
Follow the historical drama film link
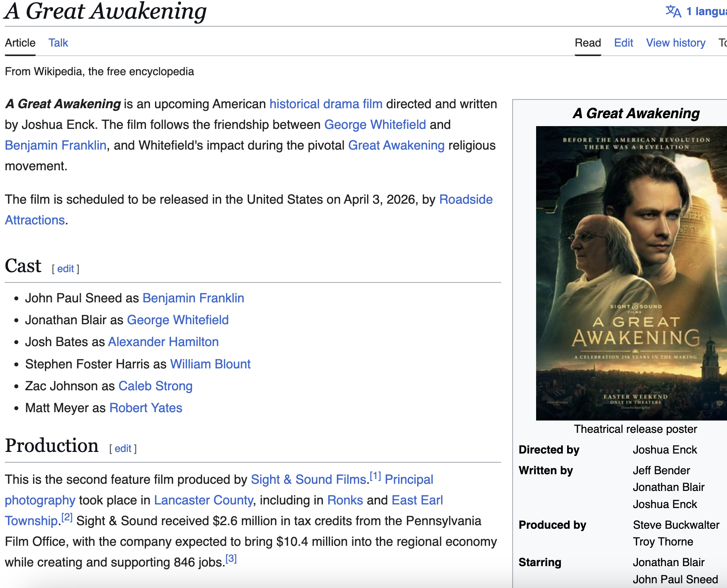(x=326, y=104)
